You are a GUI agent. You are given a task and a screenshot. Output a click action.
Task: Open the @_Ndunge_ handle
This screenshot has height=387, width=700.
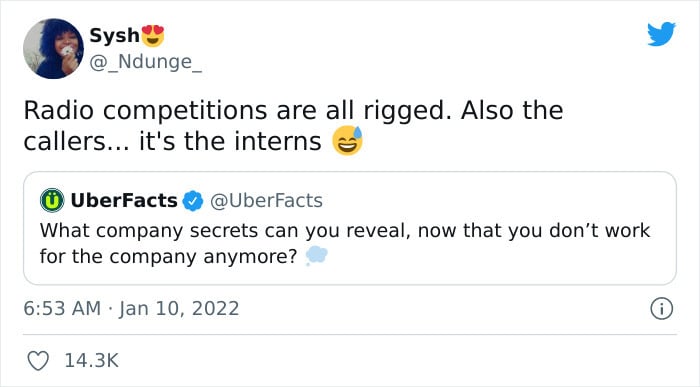coord(146,62)
